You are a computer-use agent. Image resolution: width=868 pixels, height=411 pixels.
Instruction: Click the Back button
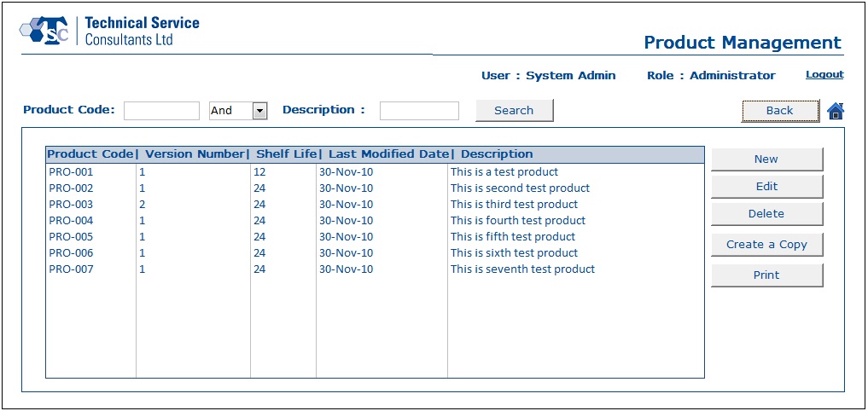(780, 111)
